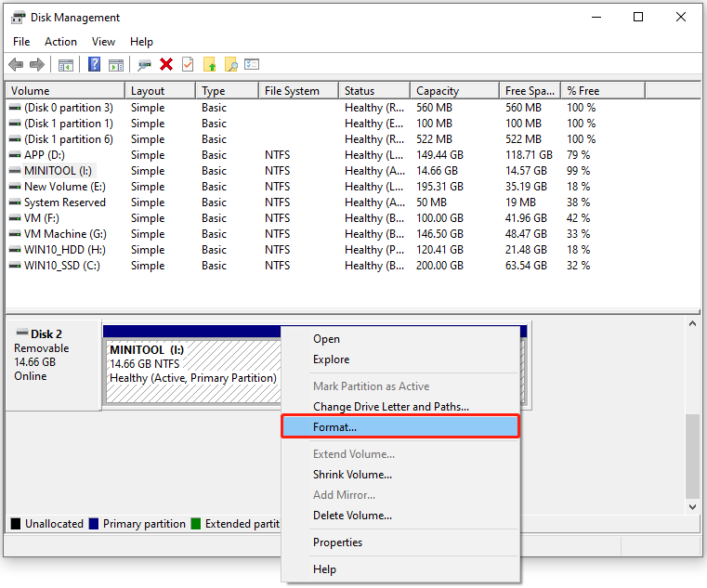707x588 pixels.
Task: Sort by the Capacity column header
Action: (438, 91)
